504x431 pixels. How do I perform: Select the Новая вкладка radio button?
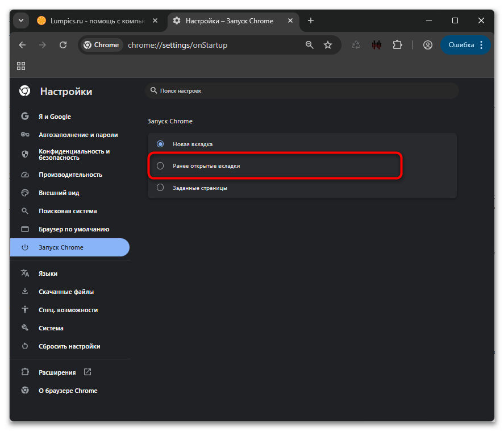pos(160,144)
